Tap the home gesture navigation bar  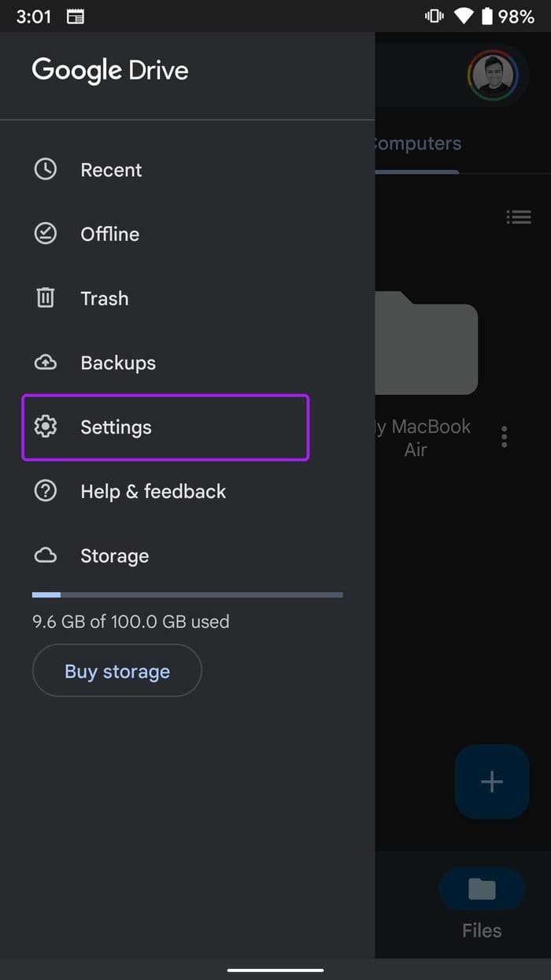pos(275,970)
